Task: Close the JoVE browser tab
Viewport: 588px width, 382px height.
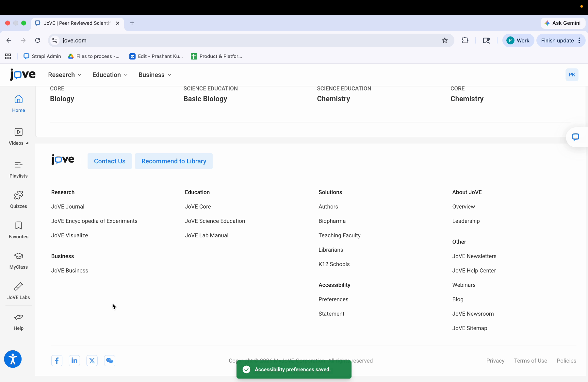Action: [118, 23]
